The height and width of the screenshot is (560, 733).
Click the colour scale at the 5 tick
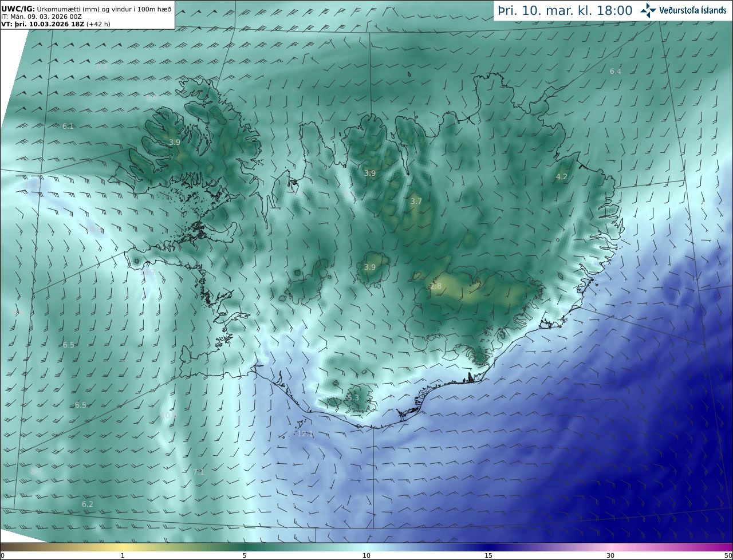[245, 555]
